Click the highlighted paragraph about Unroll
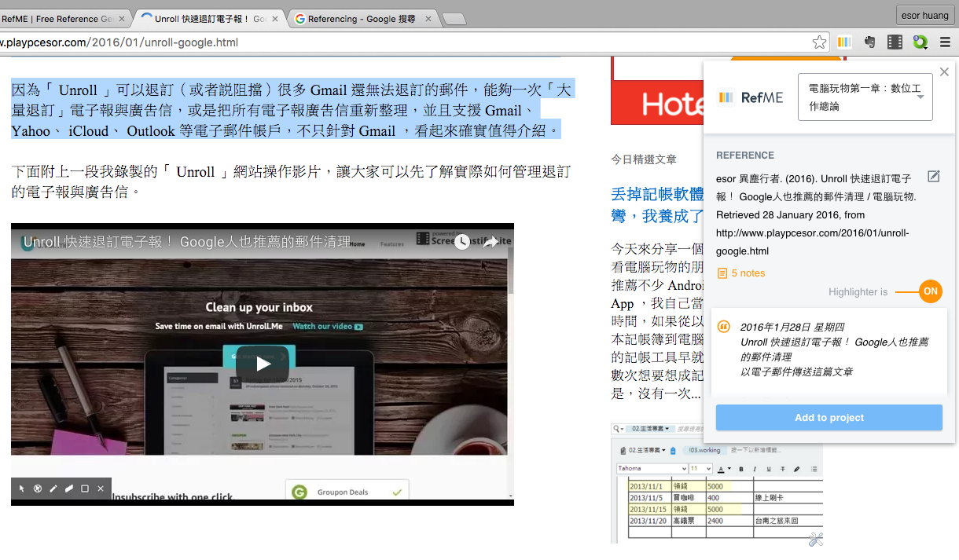This screenshot has height=560, width=959. click(292, 110)
